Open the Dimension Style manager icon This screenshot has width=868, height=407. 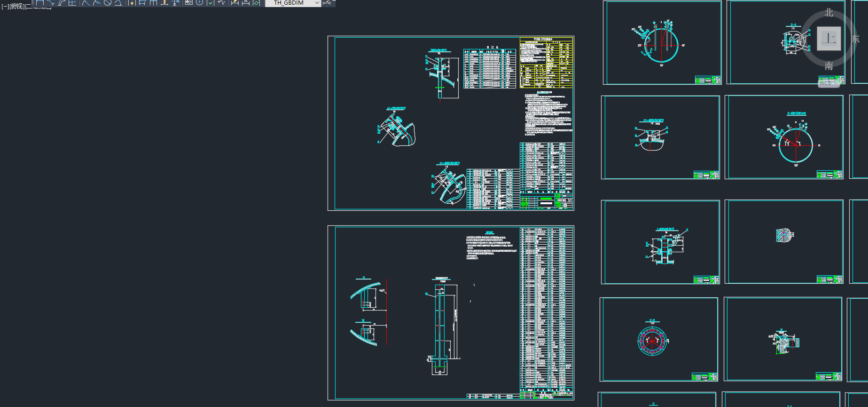327,2
